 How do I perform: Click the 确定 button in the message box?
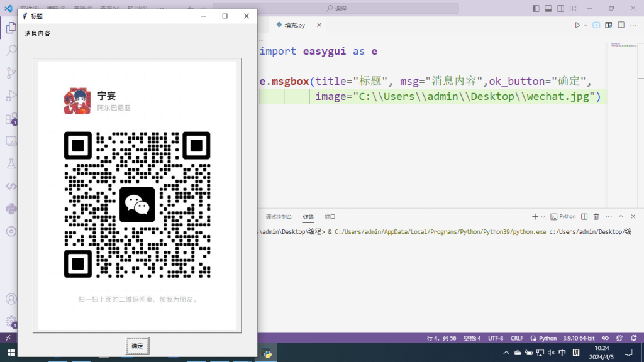137,346
